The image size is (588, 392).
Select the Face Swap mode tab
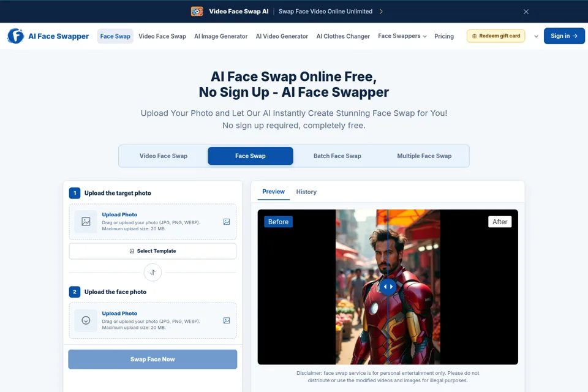[251, 156]
